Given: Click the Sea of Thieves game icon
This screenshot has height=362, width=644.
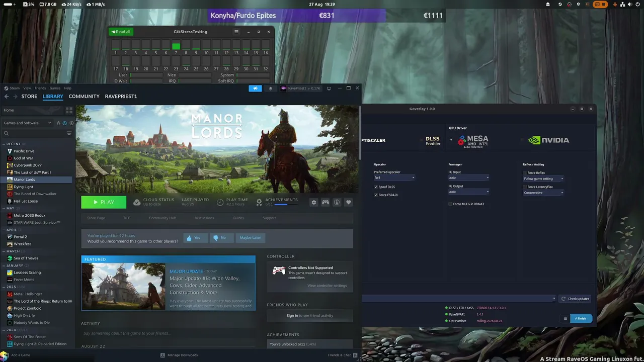Looking at the screenshot, I should pyautogui.click(x=10, y=258).
